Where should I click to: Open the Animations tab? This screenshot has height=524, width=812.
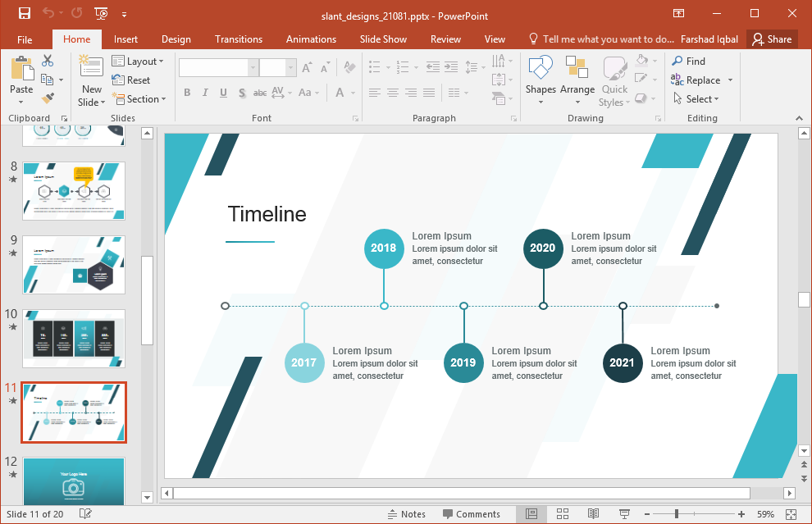tap(311, 39)
